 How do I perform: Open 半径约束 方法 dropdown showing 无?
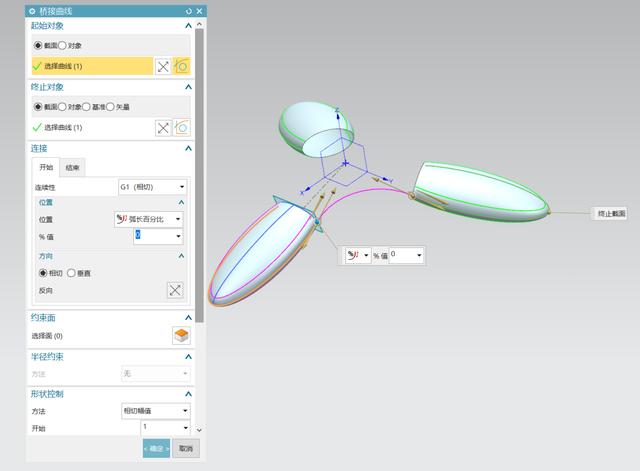tap(156, 373)
